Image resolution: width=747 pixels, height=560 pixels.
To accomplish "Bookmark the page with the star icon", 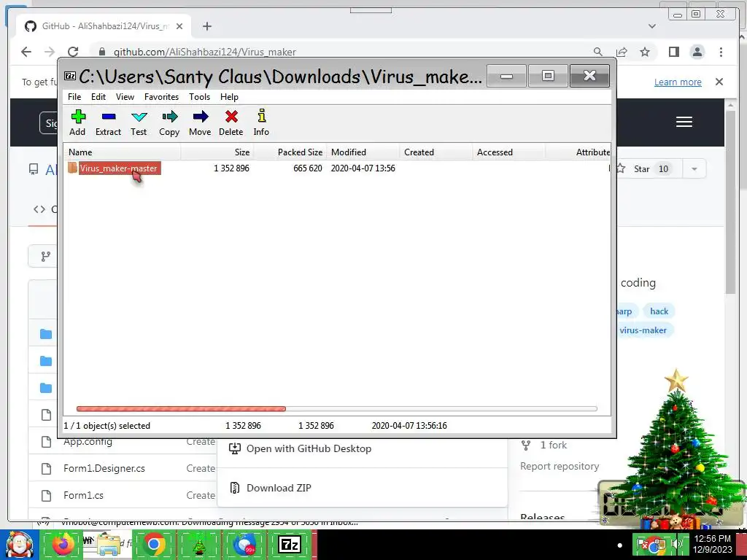I will [645, 52].
